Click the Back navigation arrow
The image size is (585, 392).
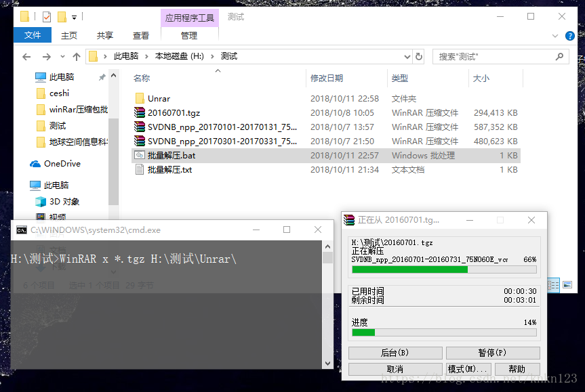(x=26, y=57)
